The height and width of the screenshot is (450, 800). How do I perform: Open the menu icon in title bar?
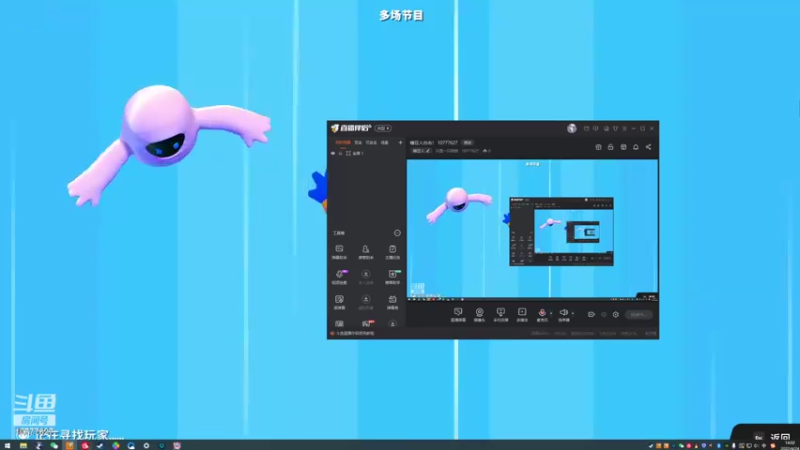pyautogui.click(x=624, y=129)
